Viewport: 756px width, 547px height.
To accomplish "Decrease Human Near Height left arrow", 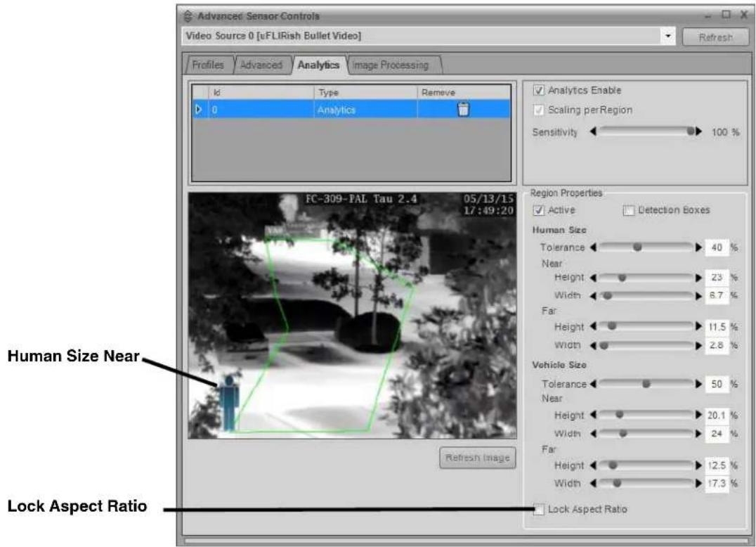I will tap(593, 277).
